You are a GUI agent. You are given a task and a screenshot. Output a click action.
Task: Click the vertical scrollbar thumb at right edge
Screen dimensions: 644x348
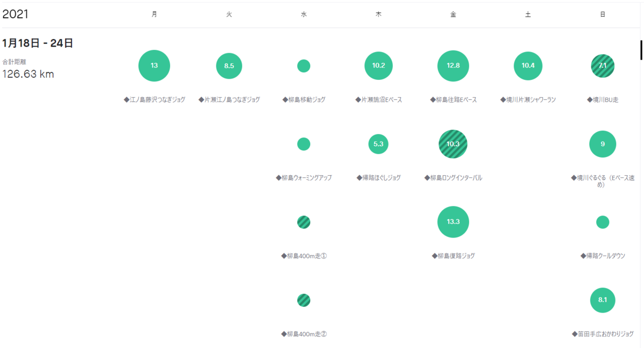point(641,50)
